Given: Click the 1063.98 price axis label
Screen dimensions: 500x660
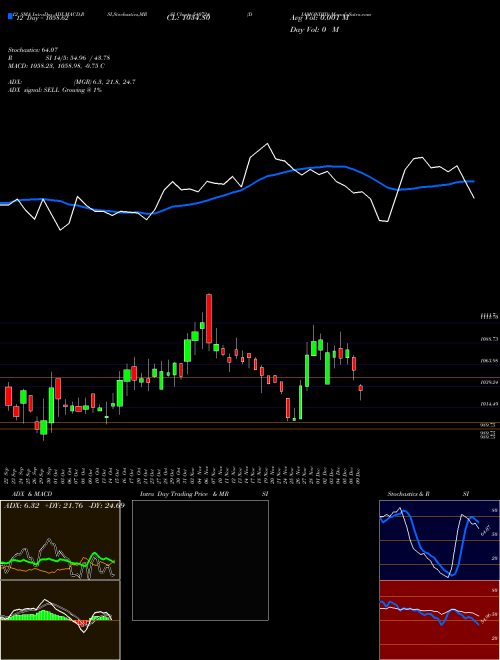Looking at the screenshot, I should point(489,360).
